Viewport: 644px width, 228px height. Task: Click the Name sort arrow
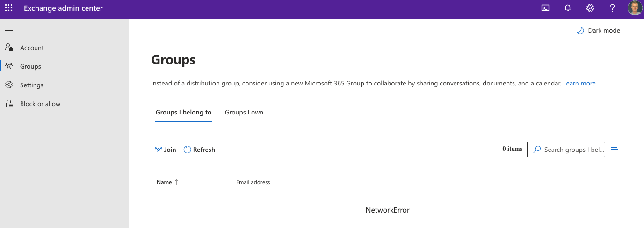176,182
